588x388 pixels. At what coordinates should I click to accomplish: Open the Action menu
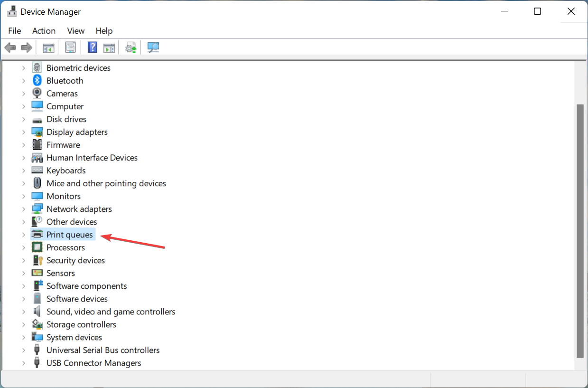point(44,30)
